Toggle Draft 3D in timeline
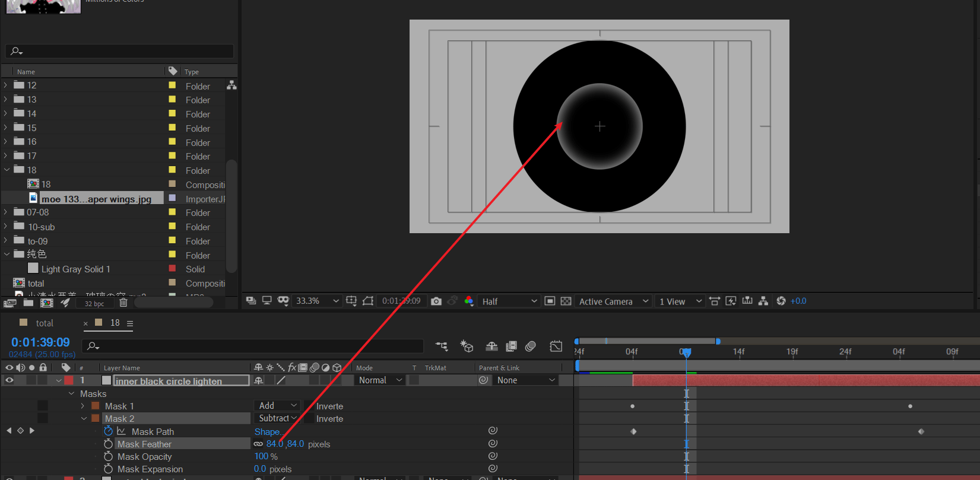 (x=467, y=346)
